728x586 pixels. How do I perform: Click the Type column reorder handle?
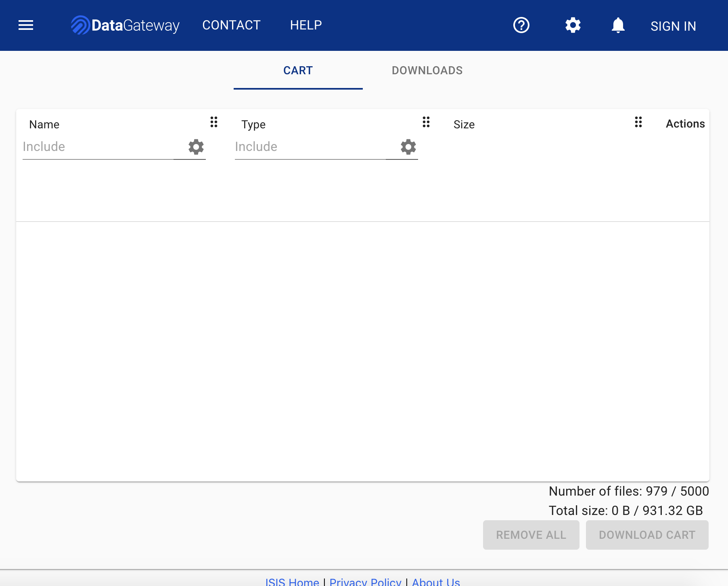[426, 123]
